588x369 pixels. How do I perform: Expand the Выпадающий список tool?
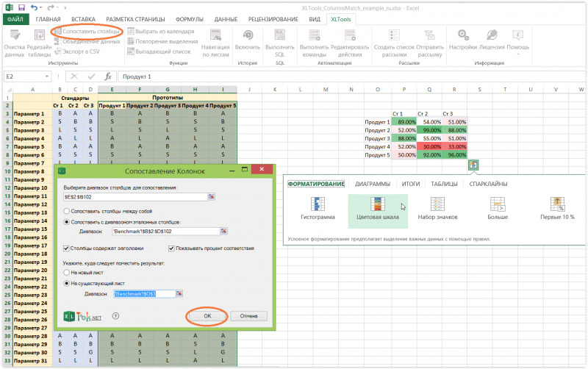click(159, 51)
